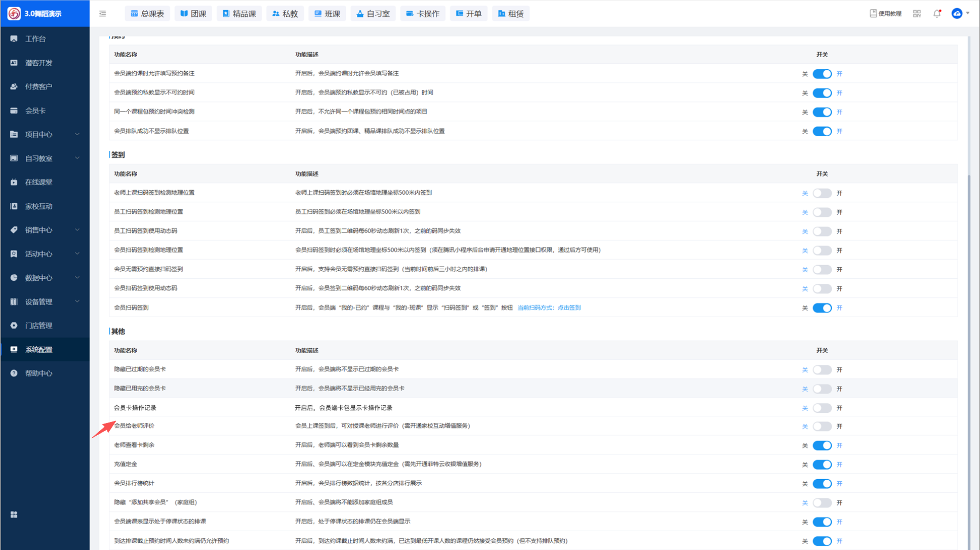Click the sidebar collapse hamburger icon
Viewport: 980px width, 550px height.
(103, 14)
